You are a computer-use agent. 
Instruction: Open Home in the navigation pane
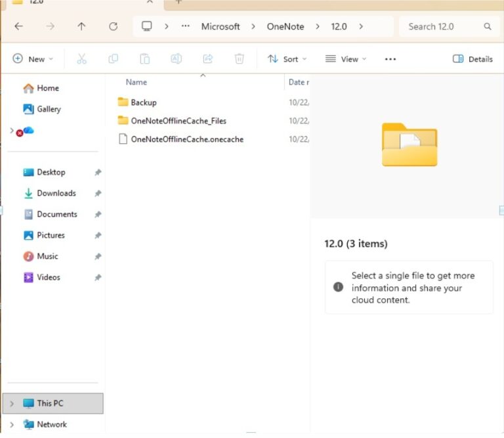click(x=41, y=88)
